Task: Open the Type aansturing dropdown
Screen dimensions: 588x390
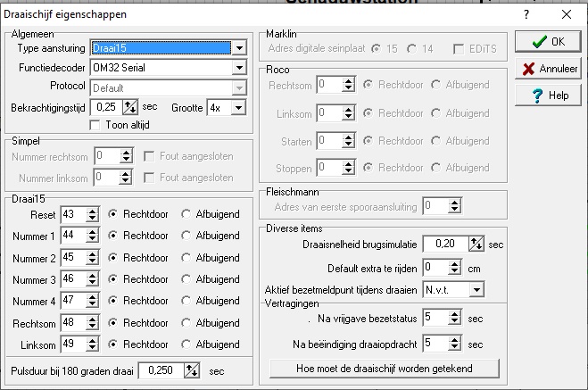Action: tap(239, 48)
